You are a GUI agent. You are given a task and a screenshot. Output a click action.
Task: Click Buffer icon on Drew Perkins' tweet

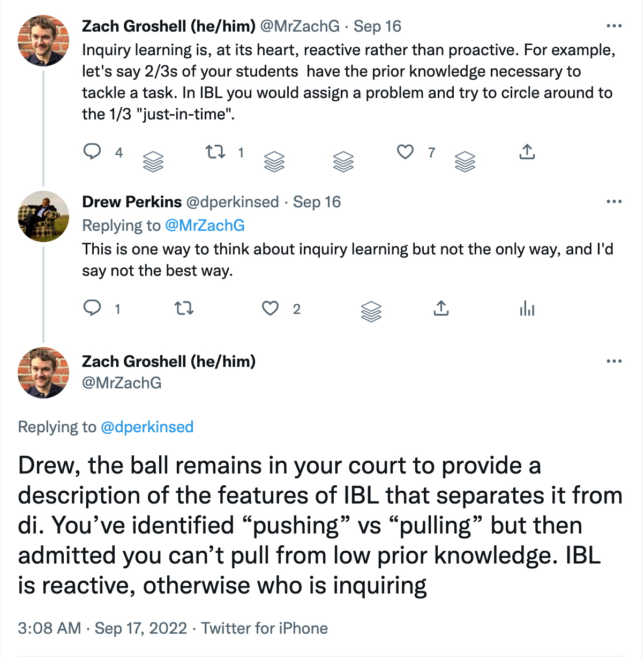[371, 311]
